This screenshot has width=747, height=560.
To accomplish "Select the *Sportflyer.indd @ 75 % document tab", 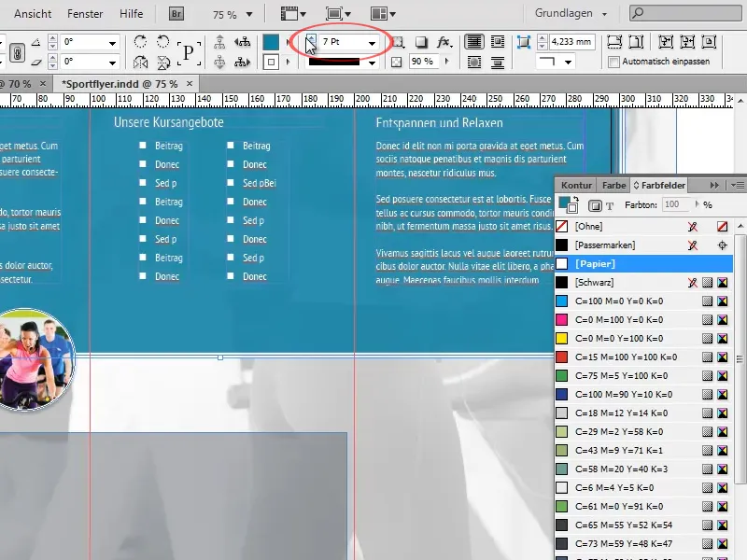I will [x=120, y=84].
